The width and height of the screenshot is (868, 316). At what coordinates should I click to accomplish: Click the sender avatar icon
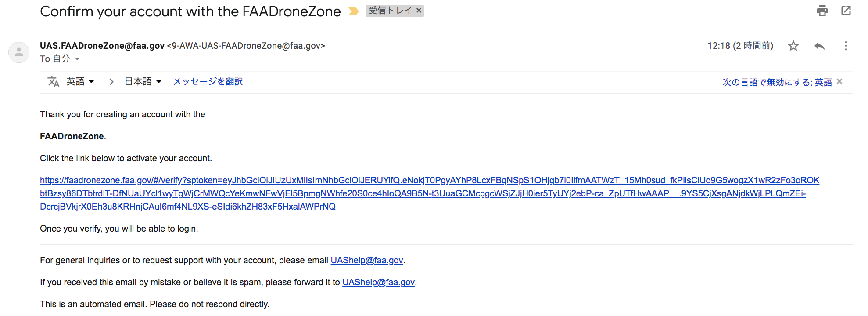tap(19, 52)
